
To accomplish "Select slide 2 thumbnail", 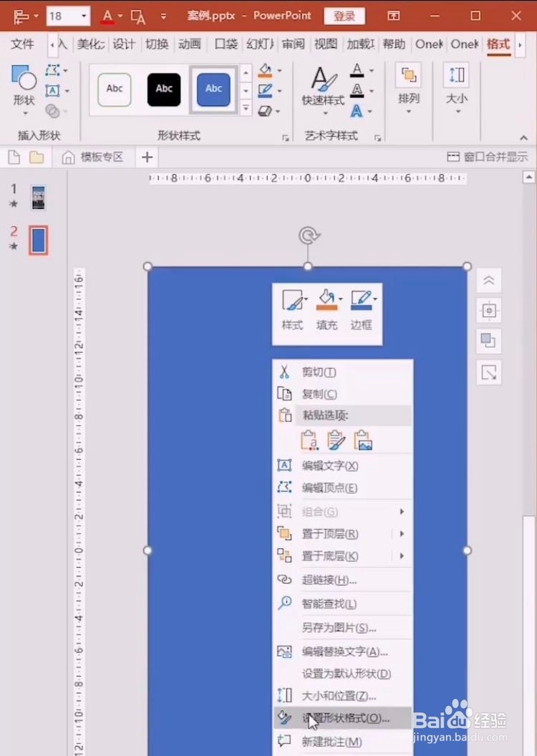I will 39,240.
